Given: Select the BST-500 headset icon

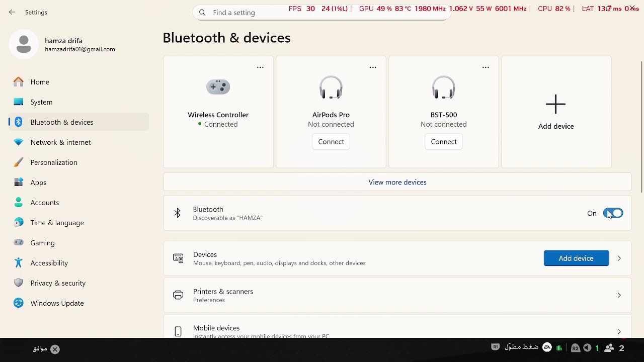Looking at the screenshot, I should 444,87.
